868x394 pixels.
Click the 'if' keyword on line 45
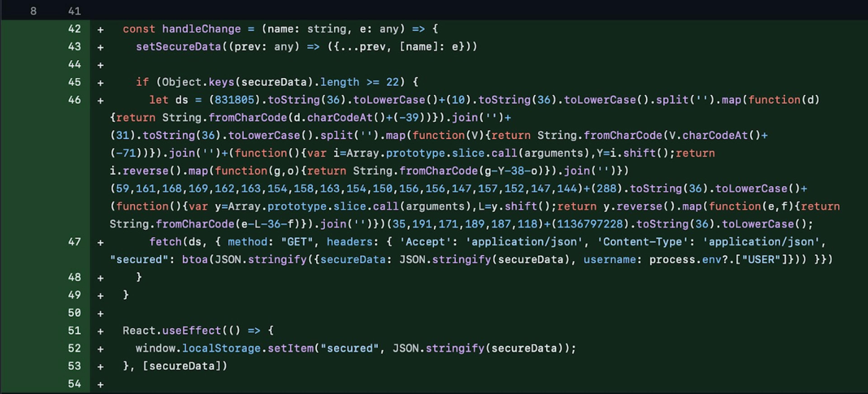[142, 82]
